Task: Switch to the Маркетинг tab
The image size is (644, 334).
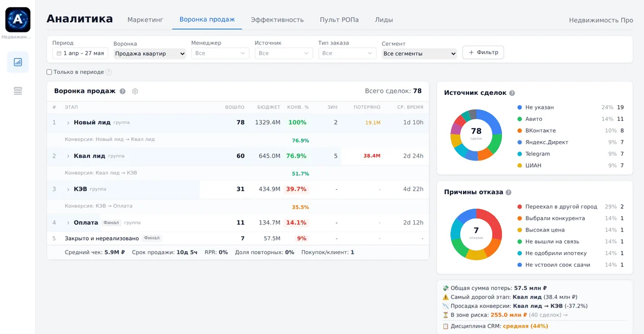Action: pos(145,20)
